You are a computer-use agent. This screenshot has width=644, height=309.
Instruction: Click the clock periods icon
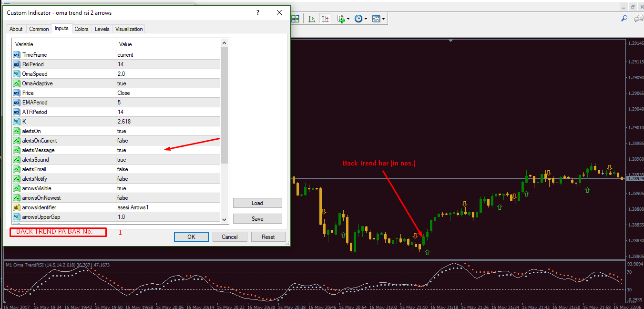click(x=358, y=19)
